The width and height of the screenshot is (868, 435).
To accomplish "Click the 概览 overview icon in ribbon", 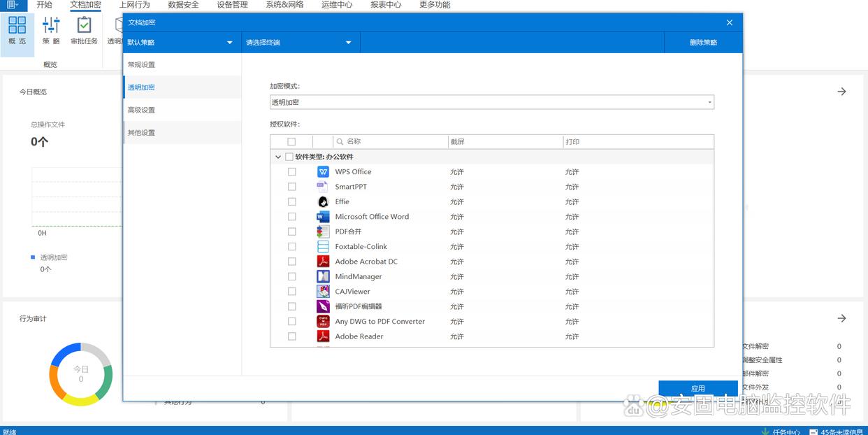I will [17, 30].
